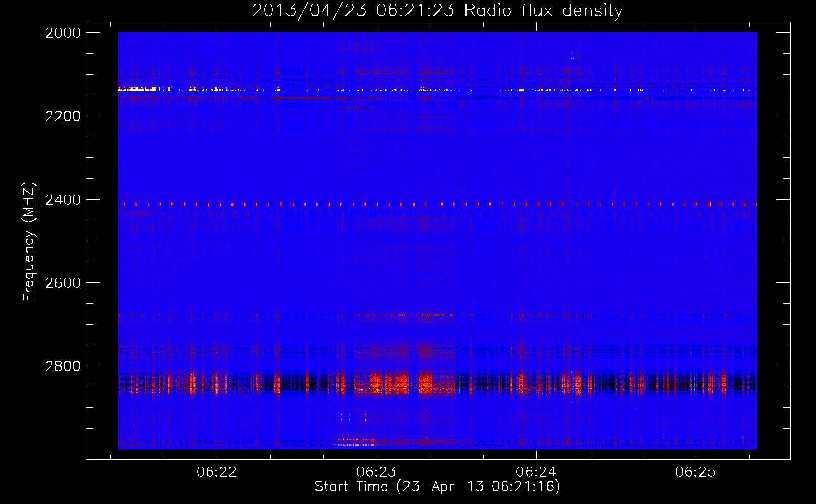Click the bright yellow-white streak near 2140 MHz

(x=137, y=89)
